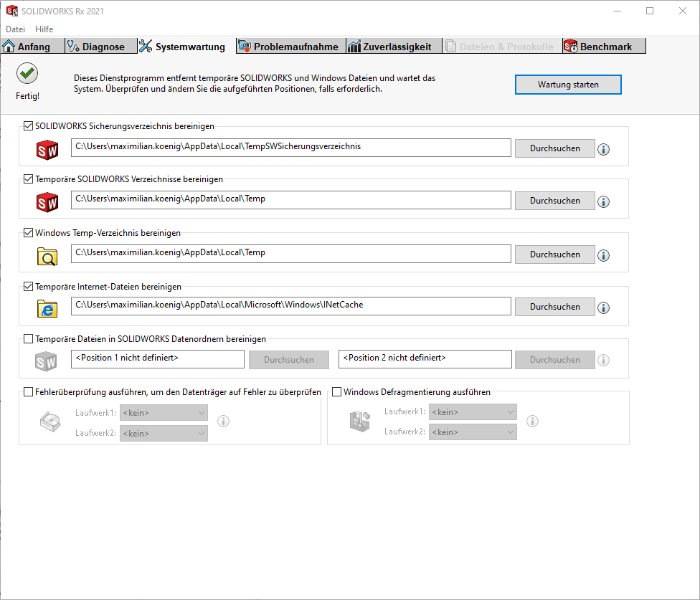
Task: Switch to the Benchmark tab
Action: coord(605,47)
